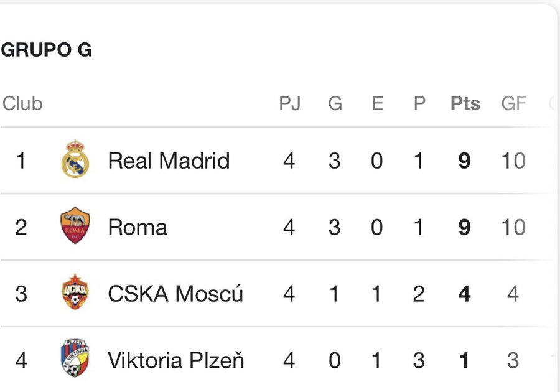560x392 pixels.
Task: Click the CSKA Moscú team logo
Action: click(x=75, y=293)
